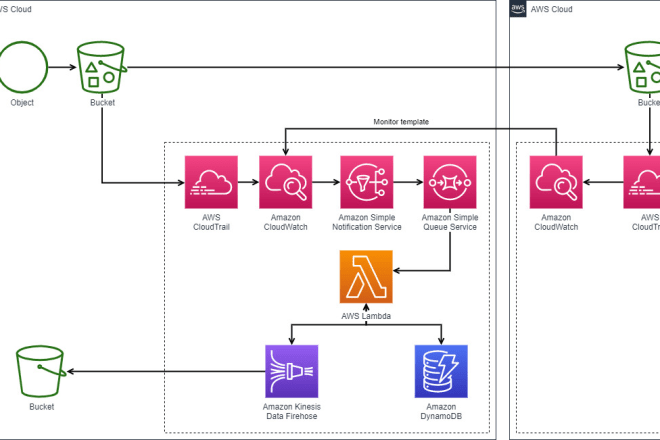Select the "Amazon Simple Queue Service" label
Viewport: 660px width, 440px height.
[x=450, y=222]
